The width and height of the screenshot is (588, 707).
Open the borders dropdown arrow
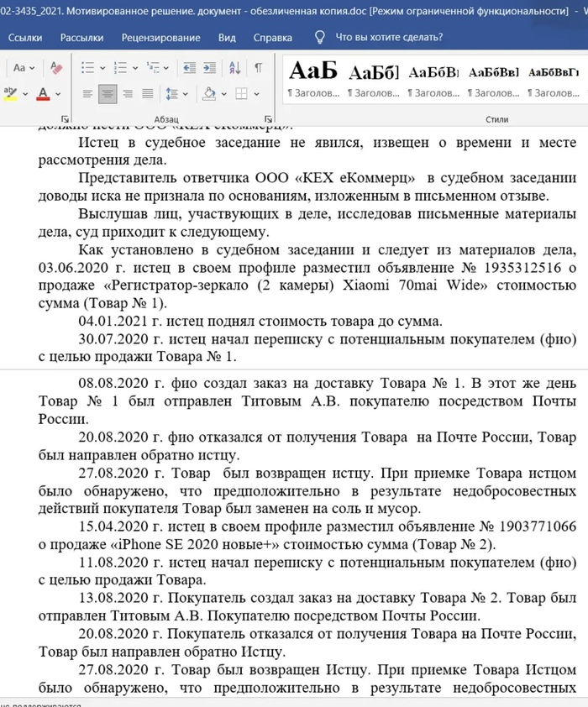257,93
